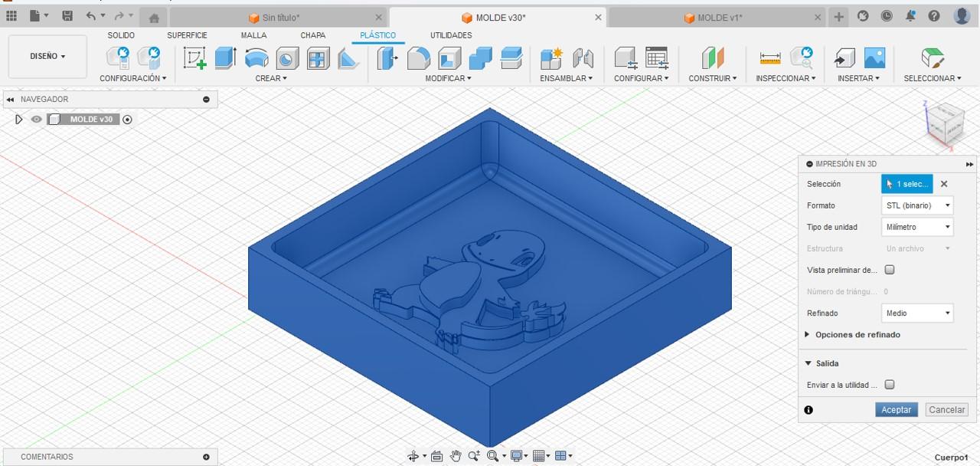
Task: Select the Combine tool icon
Action: coord(480,58)
